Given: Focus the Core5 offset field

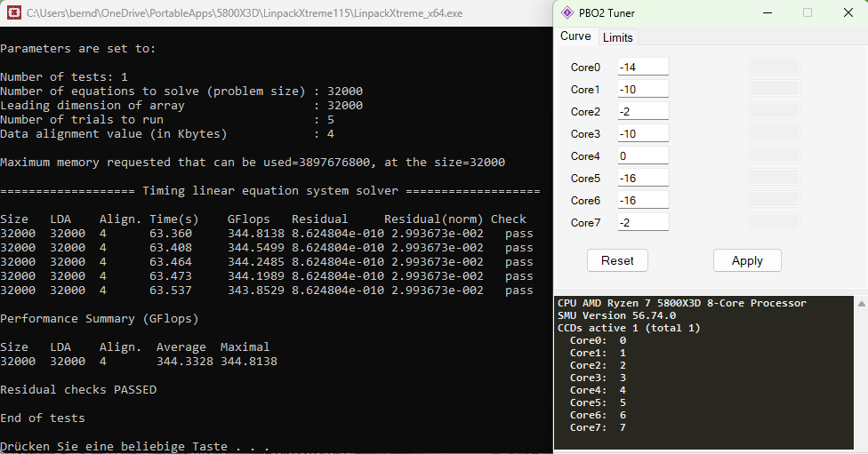Looking at the screenshot, I should click(643, 178).
